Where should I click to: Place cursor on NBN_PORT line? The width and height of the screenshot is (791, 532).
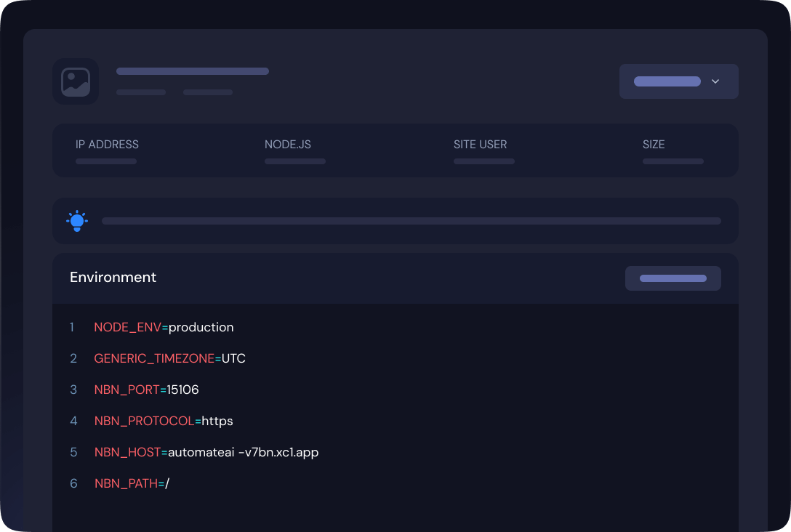146,390
